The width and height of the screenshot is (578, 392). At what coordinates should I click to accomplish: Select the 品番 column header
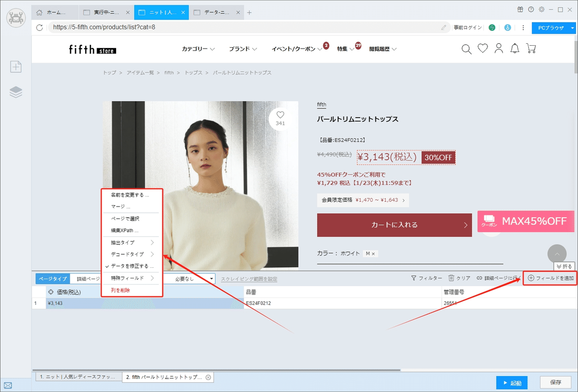click(x=342, y=292)
